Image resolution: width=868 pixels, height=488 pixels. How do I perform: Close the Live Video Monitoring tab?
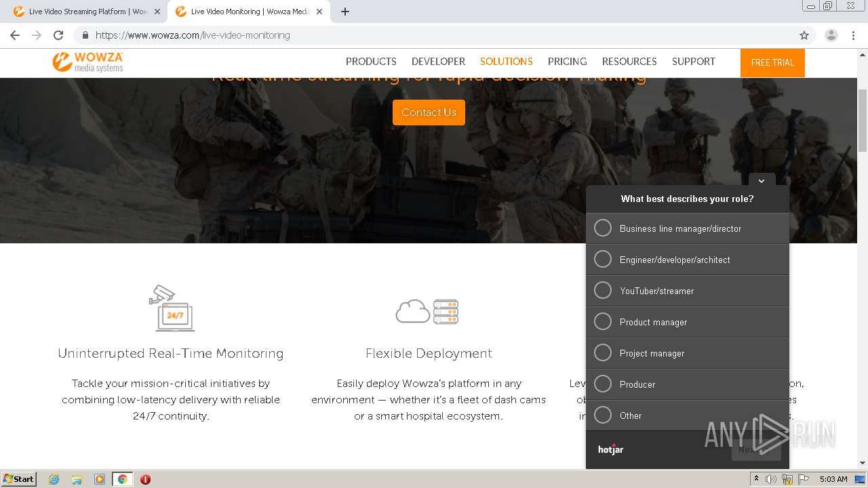click(319, 12)
